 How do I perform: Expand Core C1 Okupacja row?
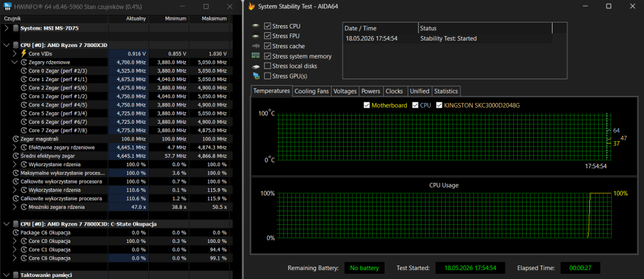[x=15, y=249]
